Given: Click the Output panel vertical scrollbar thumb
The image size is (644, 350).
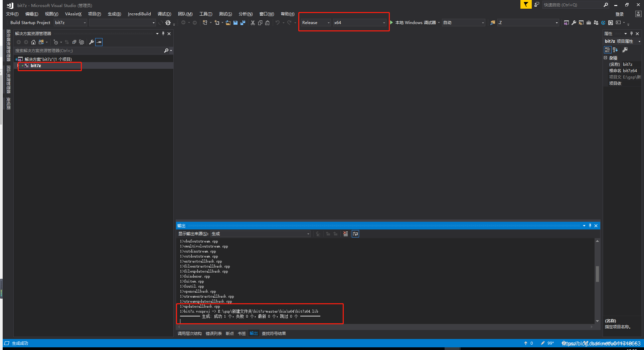Looking at the screenshot, I should coord(597,274).
